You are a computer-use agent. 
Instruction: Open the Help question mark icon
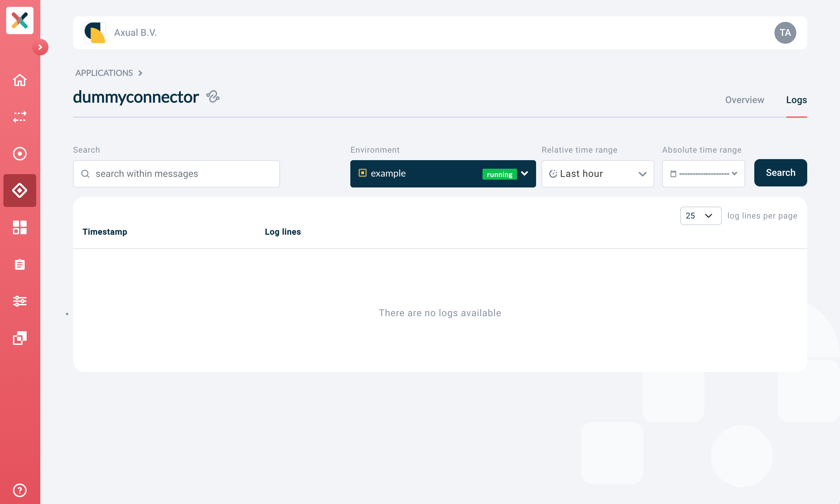(x=19, y=491)
